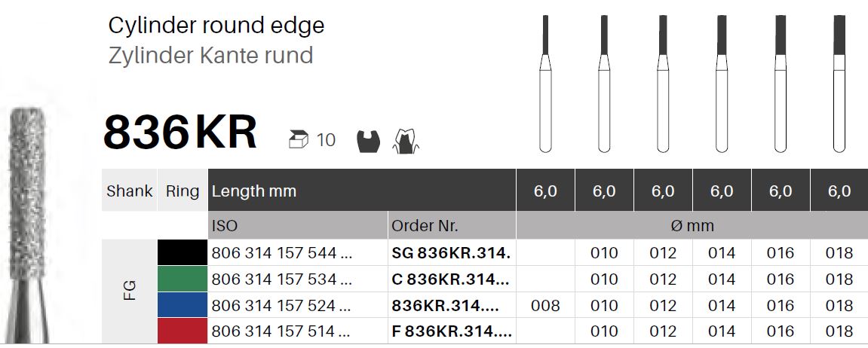Click the black ring color swatch
The width and height of the screenshot is (868, 348).
pos(182,253)
